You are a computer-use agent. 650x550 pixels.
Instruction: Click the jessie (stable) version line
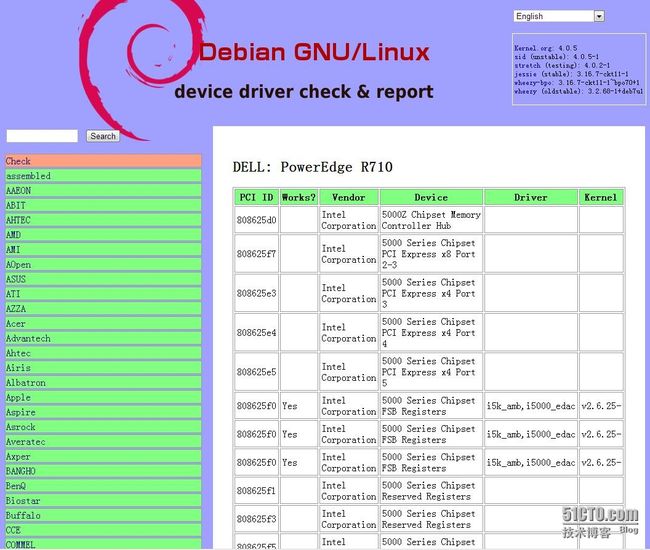click(571, 74)
